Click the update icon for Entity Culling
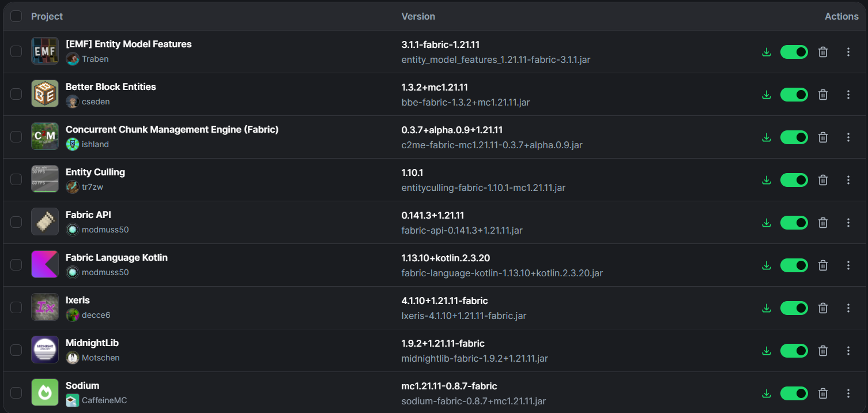This screenshot has height=413, width=868. [766, 180]
